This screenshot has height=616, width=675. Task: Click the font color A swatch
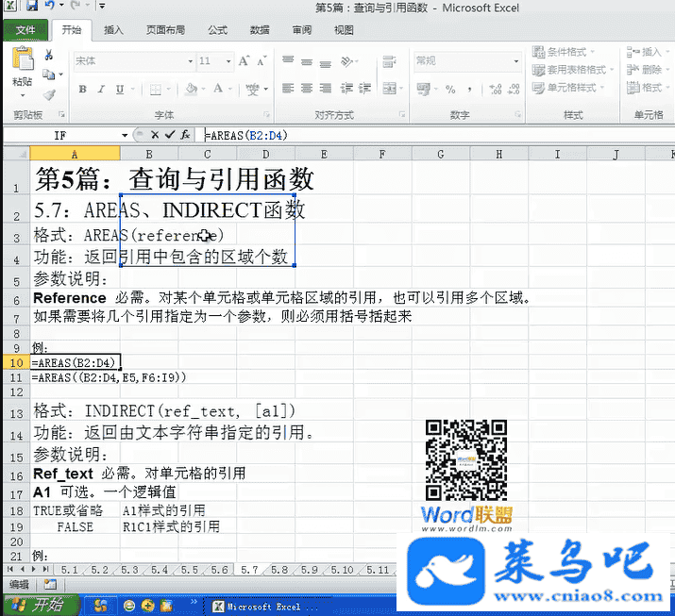(x=218, y=90)
